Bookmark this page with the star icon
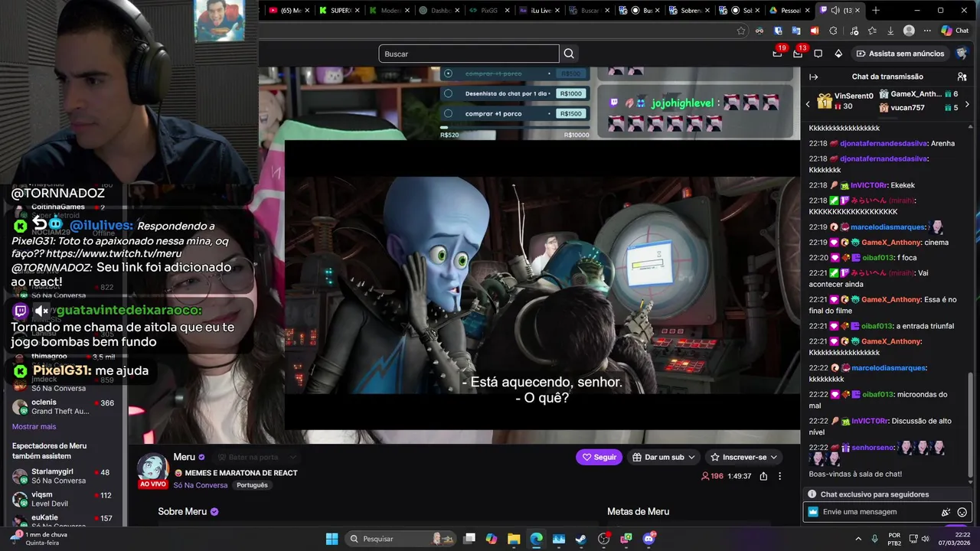 [741, 31]
